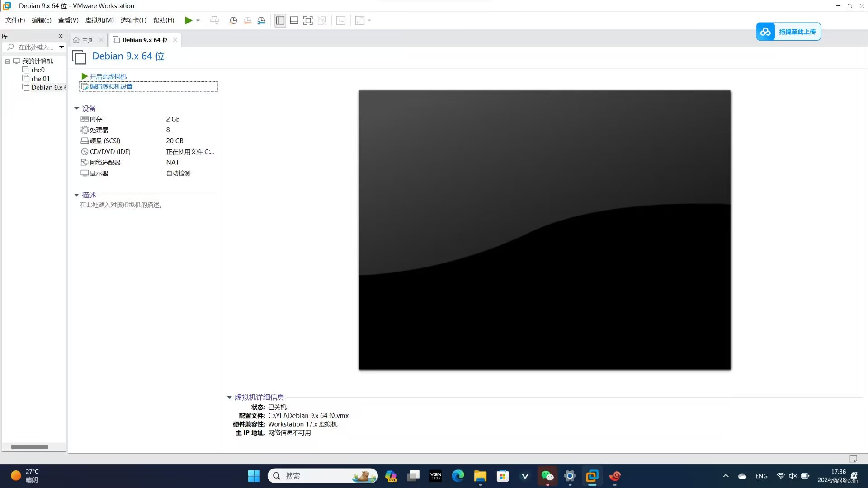Image resolution: width=868 pixels, height=488 pixels.
Task: Open the 虚拟机(M) menu
Action: click(99, 20)
